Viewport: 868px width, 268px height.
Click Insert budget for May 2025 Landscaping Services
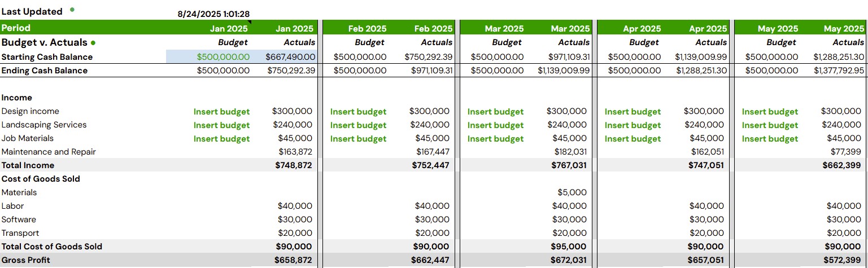pos(770,125)
